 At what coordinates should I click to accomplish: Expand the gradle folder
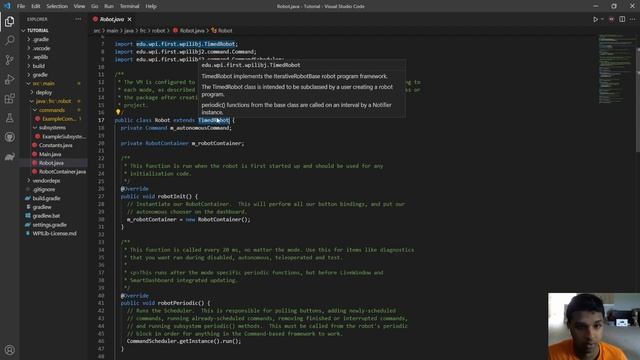tap(53, 75)
